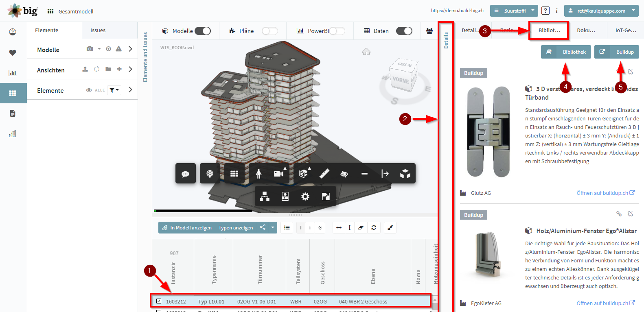Open viewer settings gear icon
644x312 pixels.
(305, 196)
